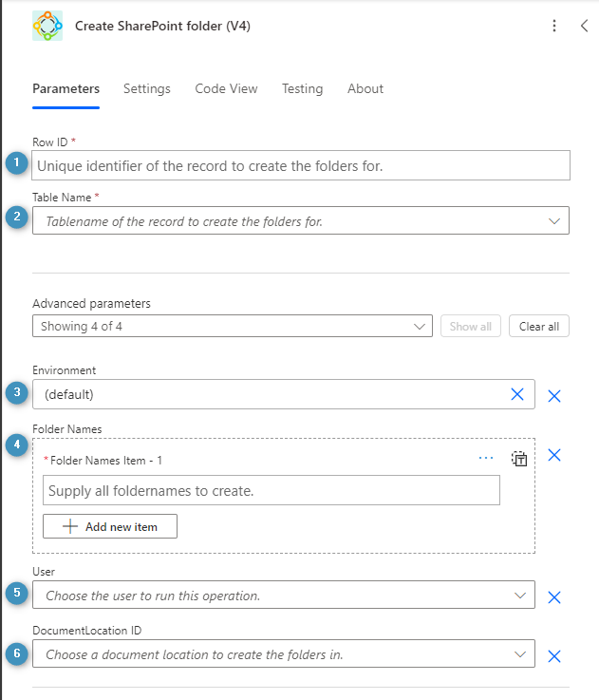The width and height of the screenshot is (599, 700).
Task: Focus the Supply all foldernames input
Action: click(271, 490)
